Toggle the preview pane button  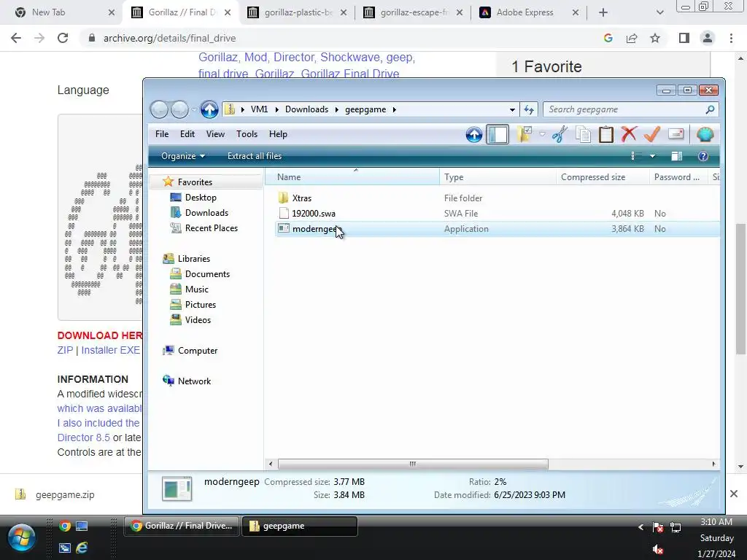coord(676,156)
